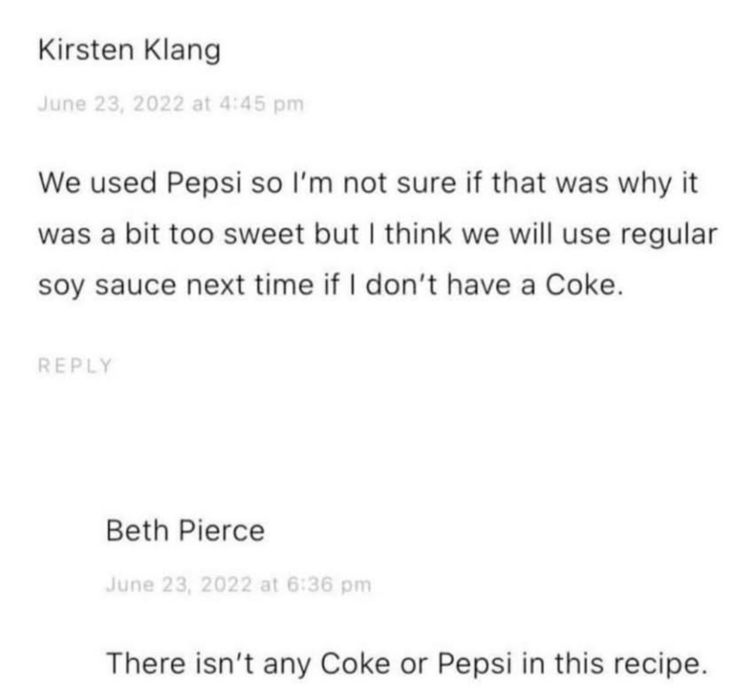Click the word "Pierce" in the reply author
This screenshot has width=734, height=700.
[222, 530]
